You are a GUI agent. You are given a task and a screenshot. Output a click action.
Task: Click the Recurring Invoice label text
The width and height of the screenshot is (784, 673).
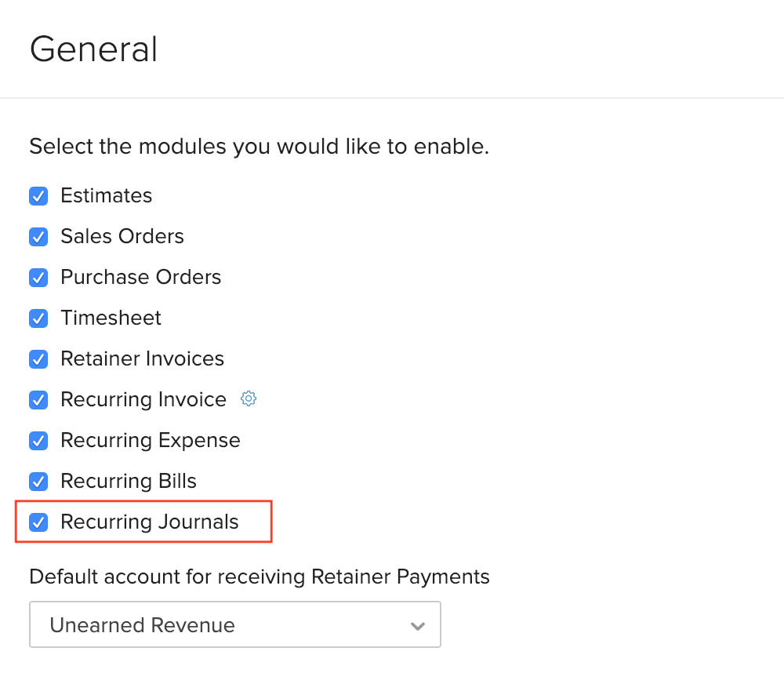coord(143,399)
